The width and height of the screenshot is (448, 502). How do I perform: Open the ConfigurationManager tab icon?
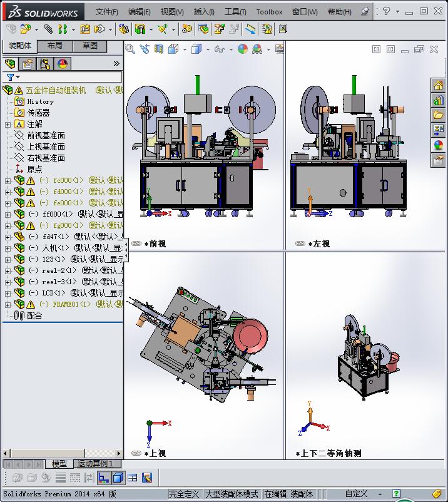point(45,64)
